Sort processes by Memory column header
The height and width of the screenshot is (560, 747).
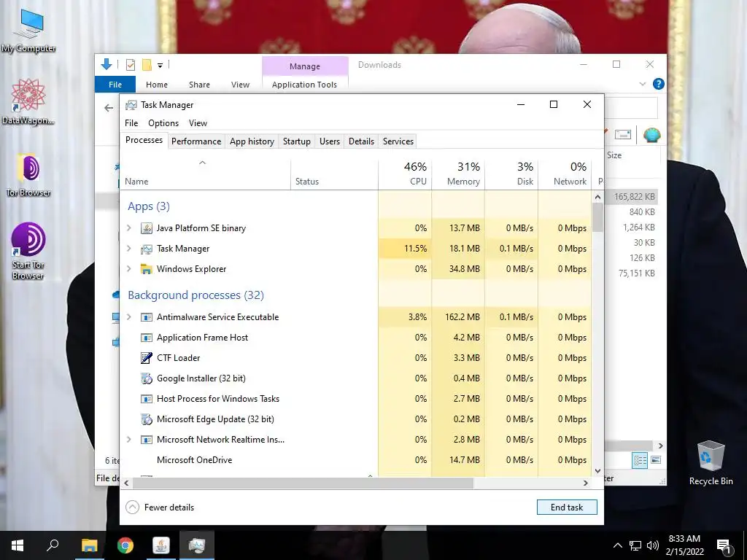point(458,174)
